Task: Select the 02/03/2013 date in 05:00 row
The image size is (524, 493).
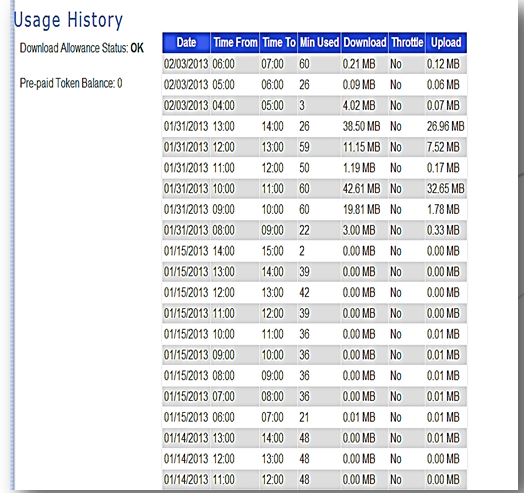Action: coord(186,85)
